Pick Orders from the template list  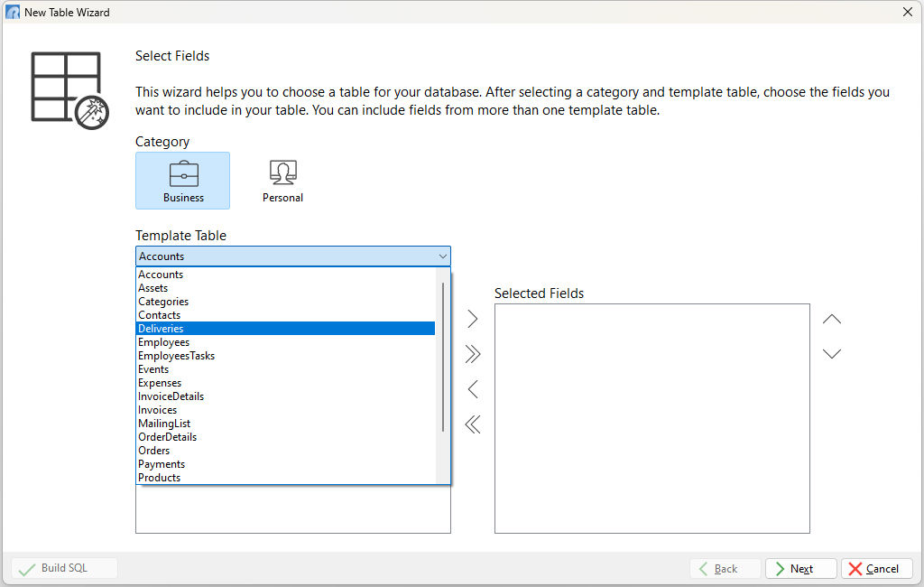tap(286, 451)
